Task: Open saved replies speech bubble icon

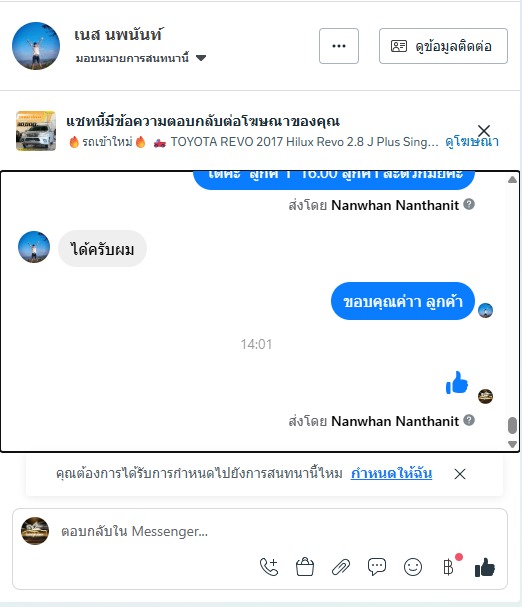Action: [377, 567]
